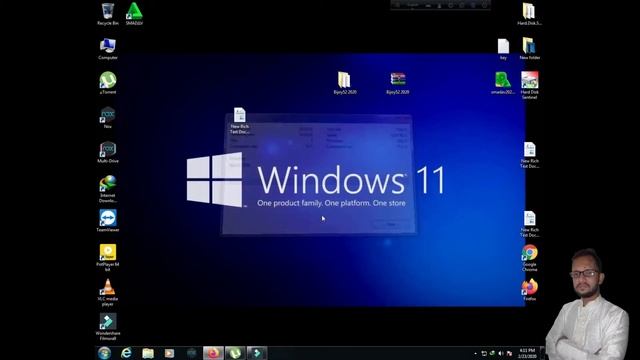Select the blank 'key' file icon
The width and height of the screenshot is (640, 360).
click(503, 49)
